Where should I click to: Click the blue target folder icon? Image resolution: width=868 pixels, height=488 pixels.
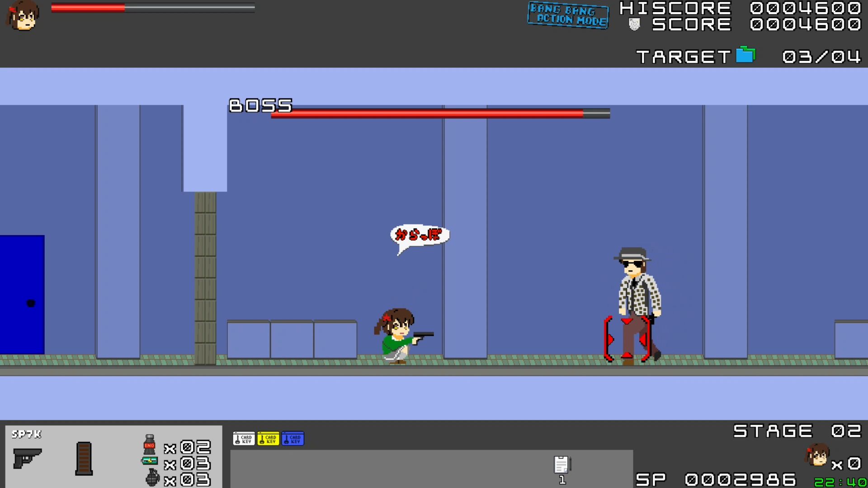pos(745,55)
